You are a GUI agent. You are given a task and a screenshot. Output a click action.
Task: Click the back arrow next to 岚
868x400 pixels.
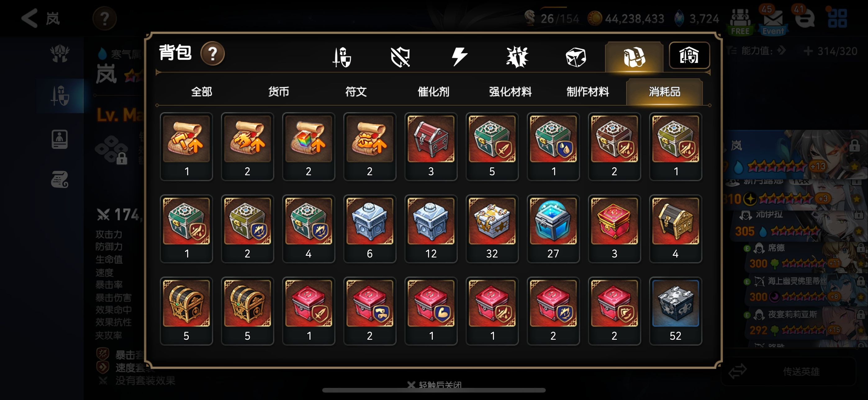pyautogui.click(x=30, y=18)
